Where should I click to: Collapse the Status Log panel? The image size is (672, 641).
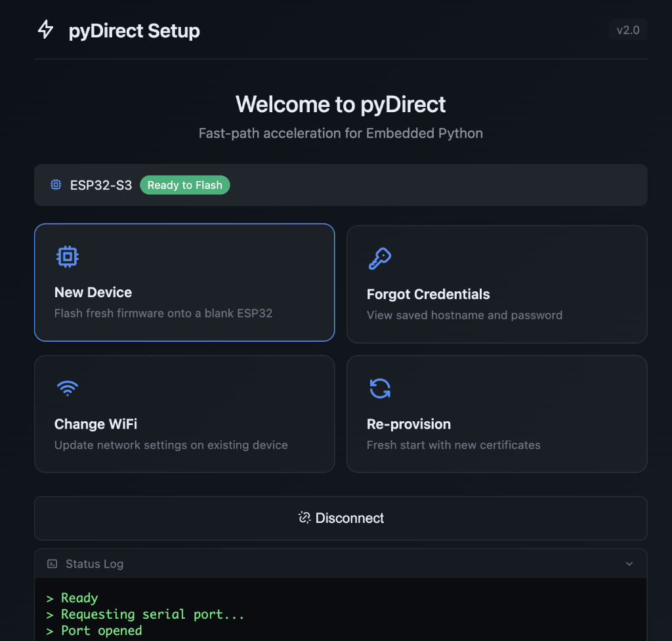pos(629,564)
